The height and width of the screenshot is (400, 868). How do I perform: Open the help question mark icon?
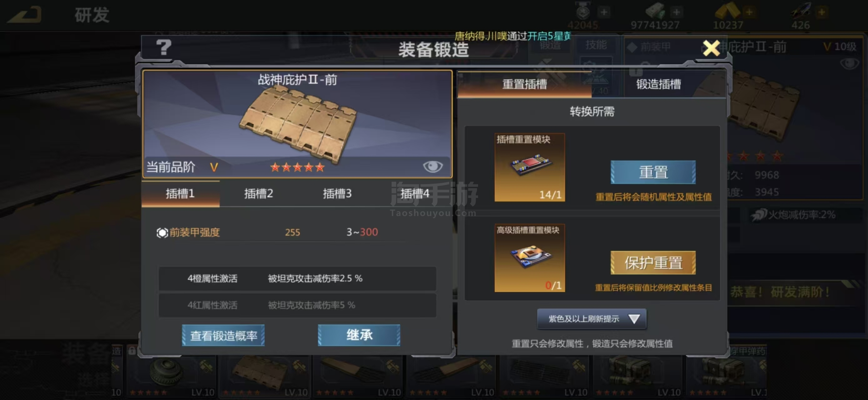164,47
